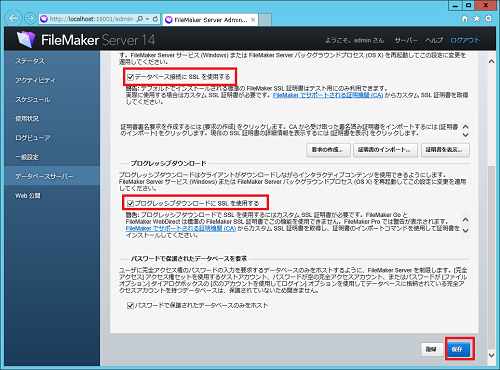500x370 pixels.
Task: Click the 復帰 button
Action: (431, 349)
